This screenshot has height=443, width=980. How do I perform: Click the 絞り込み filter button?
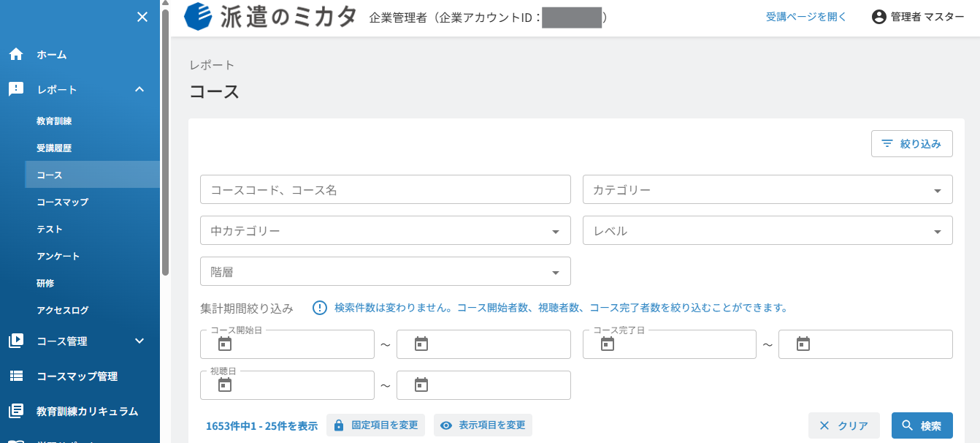[x=912, y=144]
